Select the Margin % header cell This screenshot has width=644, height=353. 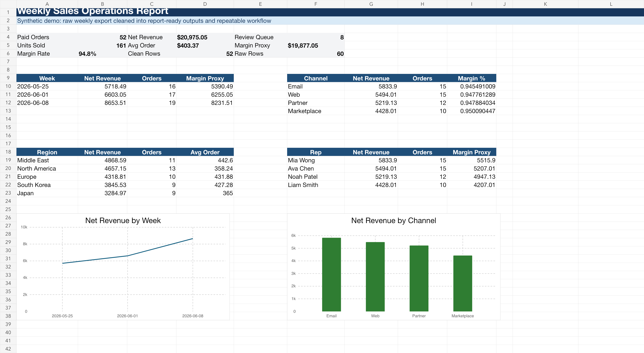tap(472, 78)
